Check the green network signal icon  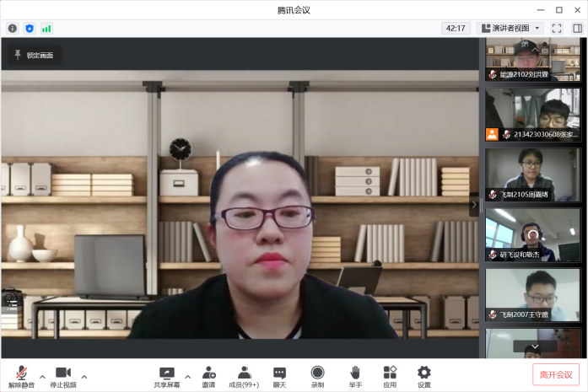pyautogui.click(x=46, y=28)
